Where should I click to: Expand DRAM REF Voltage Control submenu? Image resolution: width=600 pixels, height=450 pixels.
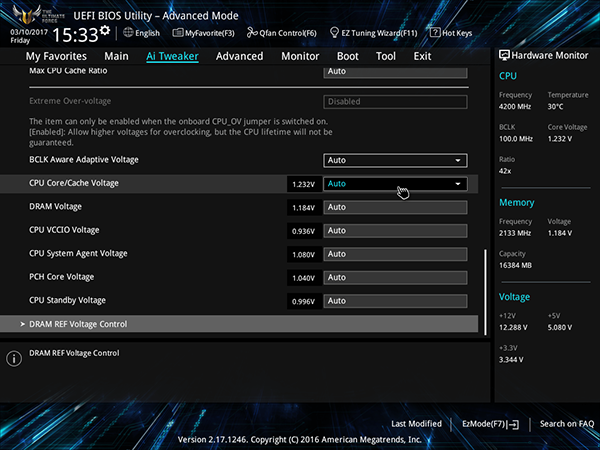click(239, 324)
